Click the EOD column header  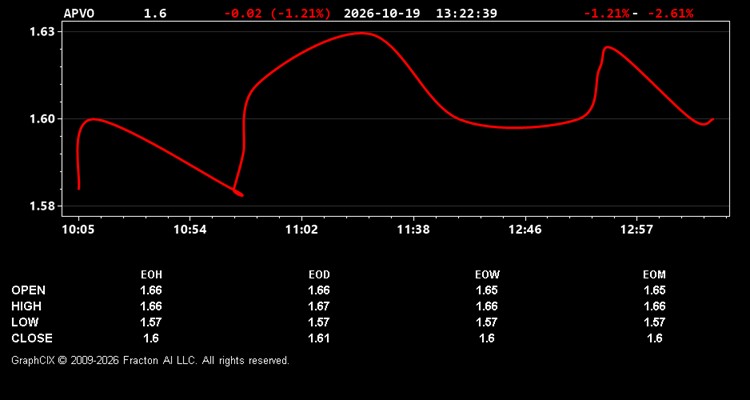[x=319, y=275]
